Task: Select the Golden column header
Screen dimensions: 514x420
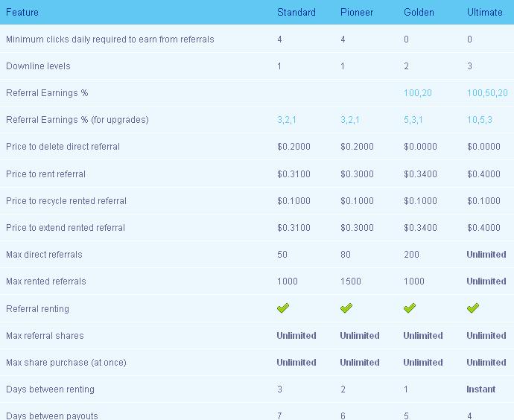Action: pyautogui.click(x=419, y=13)
